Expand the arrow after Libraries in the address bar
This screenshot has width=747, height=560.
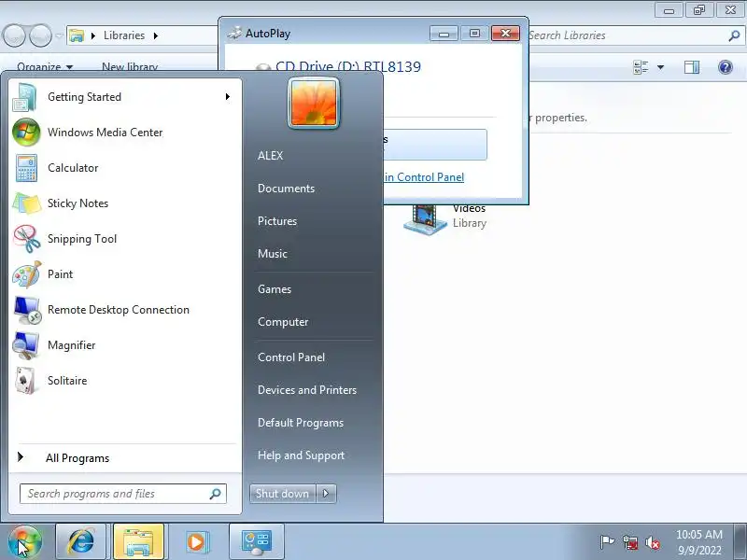tap(156, 35)
